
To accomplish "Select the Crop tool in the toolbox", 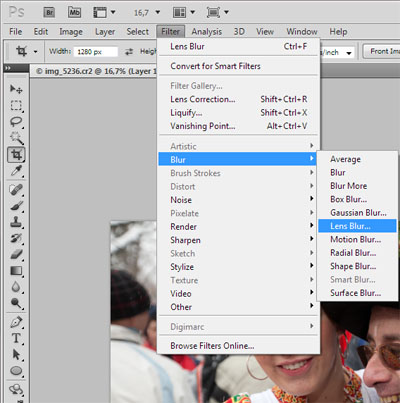I will [x=16, y=155].
